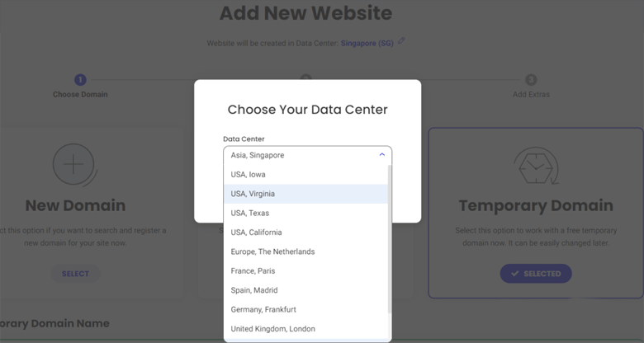Open the Singapore (SG) data center link
This screenshot has width=644, height=343.
pyautogui.click(x=367, y=43)
